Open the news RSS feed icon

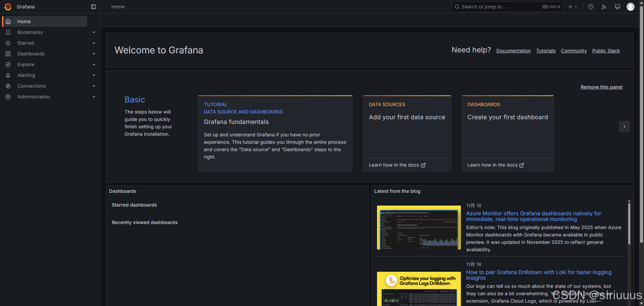coord(604,7)
